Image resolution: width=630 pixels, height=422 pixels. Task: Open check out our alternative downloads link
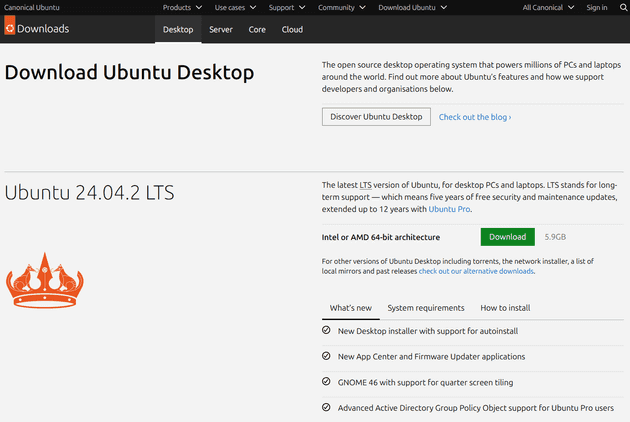476,271
